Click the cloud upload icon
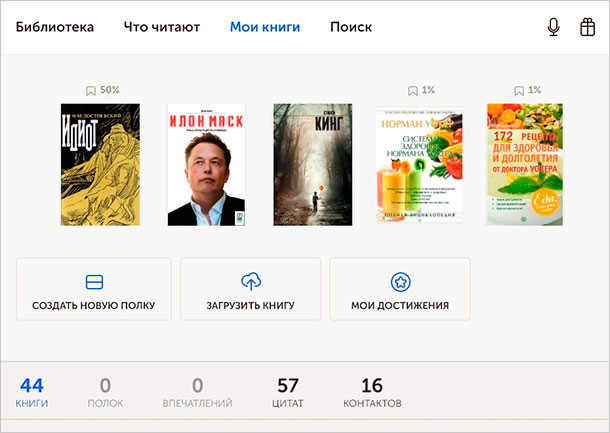This screenshot has height=433, width=610. [251, 281]
